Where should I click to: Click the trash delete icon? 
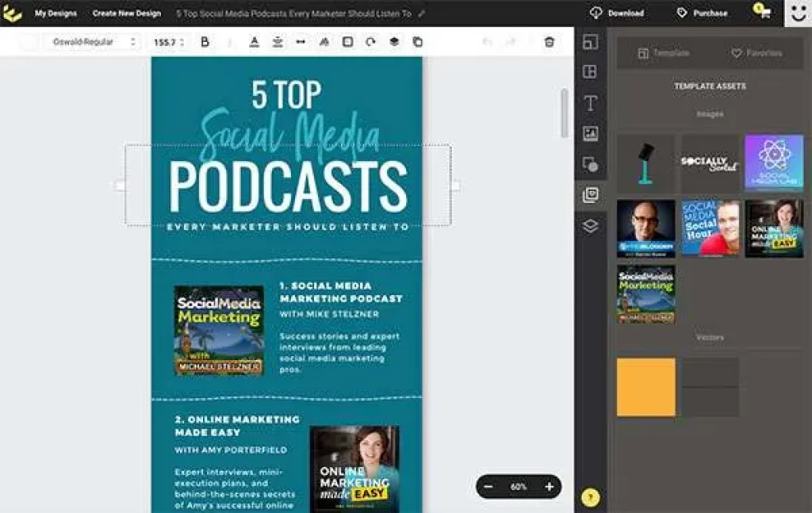549,42
